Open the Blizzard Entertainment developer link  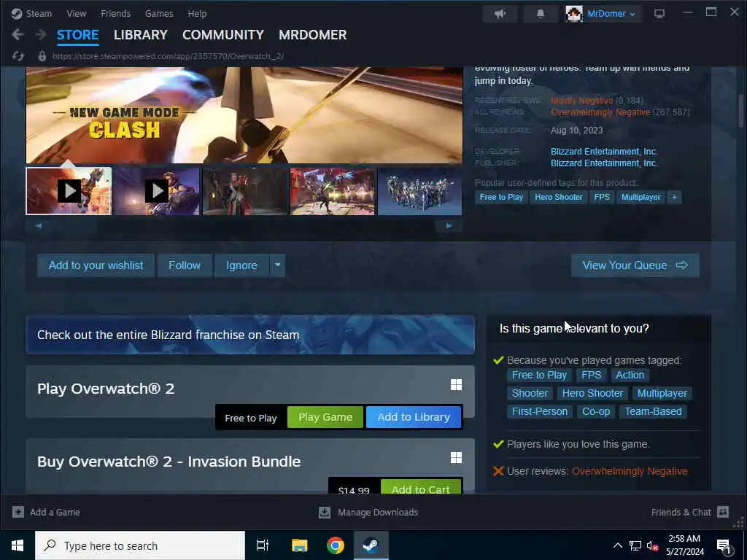pos(604,152)
